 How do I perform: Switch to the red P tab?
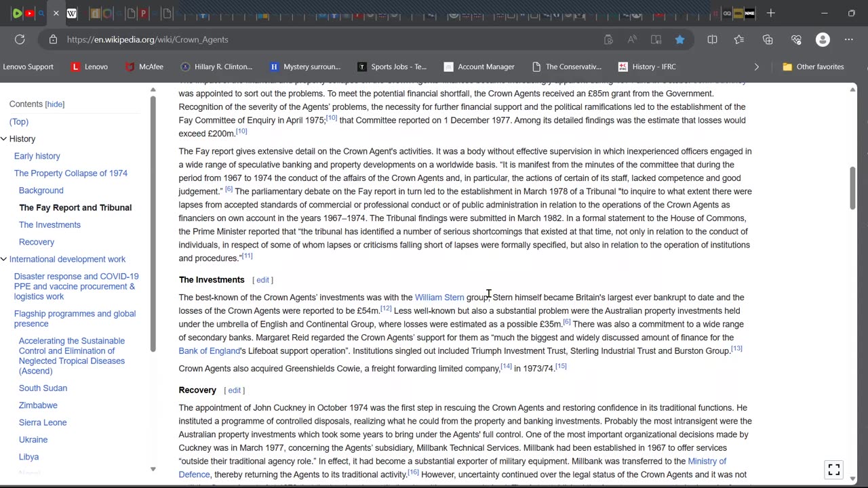click(143, 13)
